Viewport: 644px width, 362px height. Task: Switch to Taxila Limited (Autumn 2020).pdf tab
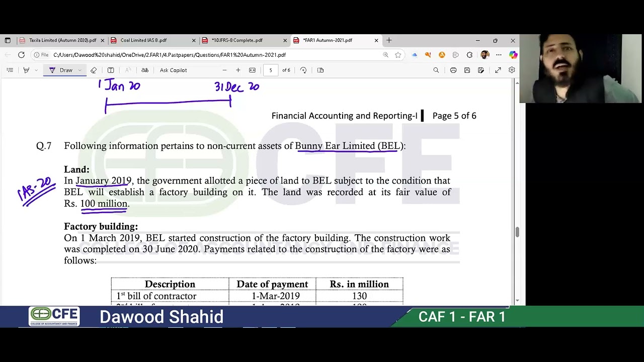(x=62, y=40)
